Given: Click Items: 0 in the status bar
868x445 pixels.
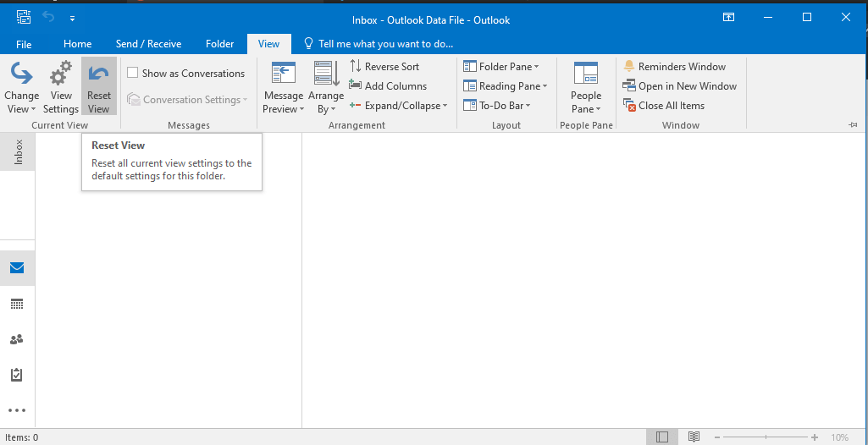Looking at the screenshot, I should point(21,437).
